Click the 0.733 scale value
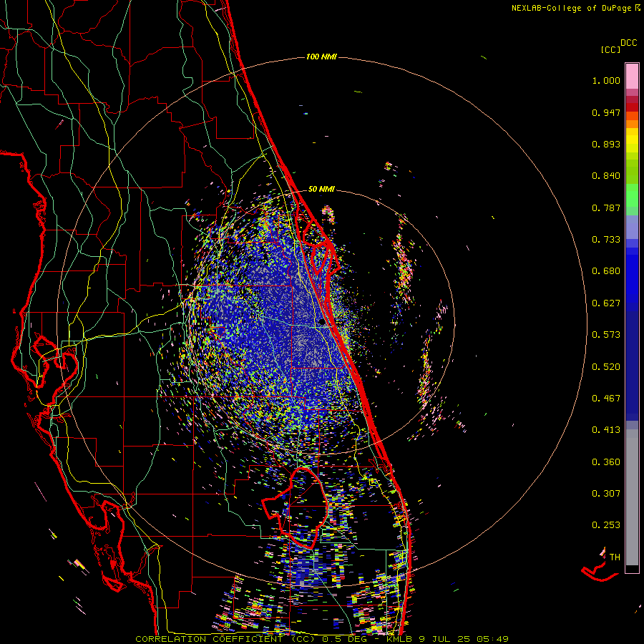The image size is (644, 644). (606, 240)
